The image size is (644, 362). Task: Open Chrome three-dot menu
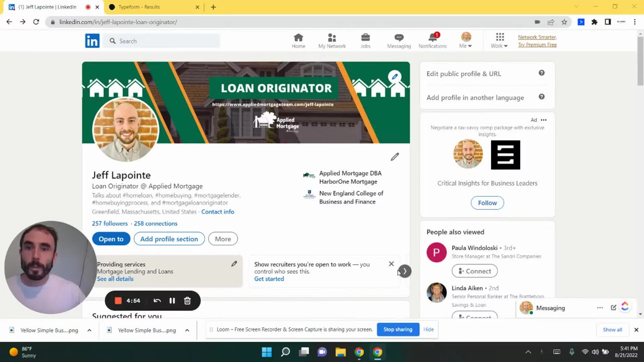click(x=635, y=22)
